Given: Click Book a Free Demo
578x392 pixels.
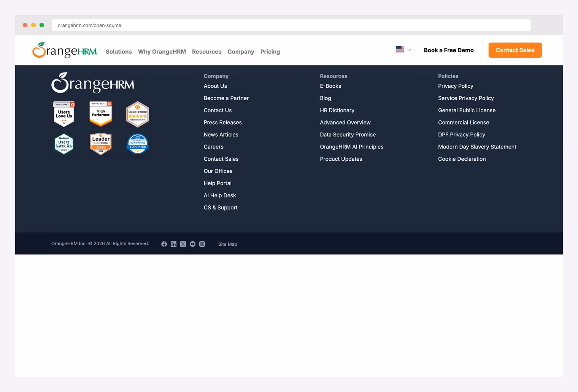Looking at the screenshot, I should 449,50.
